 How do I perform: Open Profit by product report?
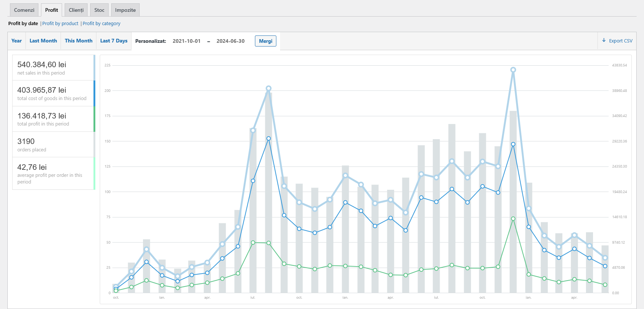(60, 23)
